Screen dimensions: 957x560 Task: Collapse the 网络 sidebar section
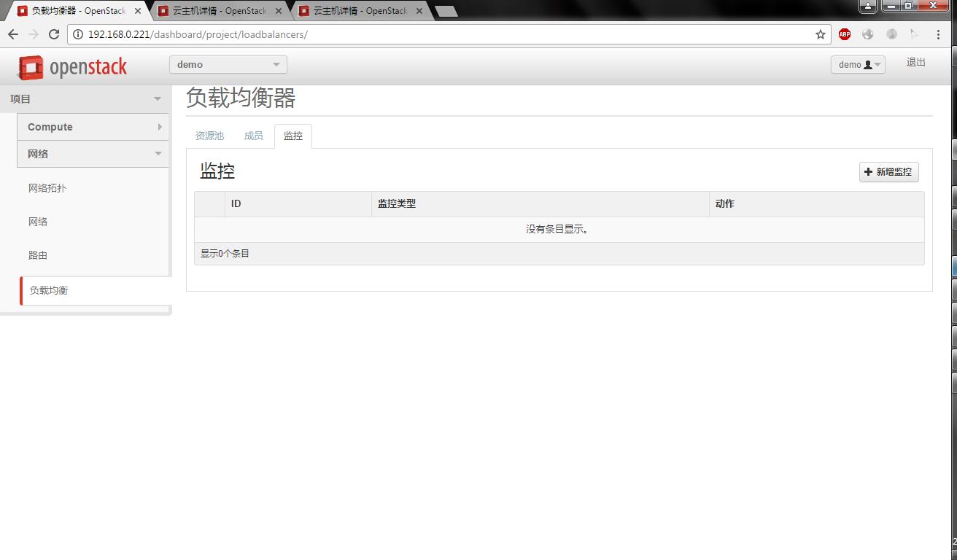pyautogui.click(x=93, y=154)
